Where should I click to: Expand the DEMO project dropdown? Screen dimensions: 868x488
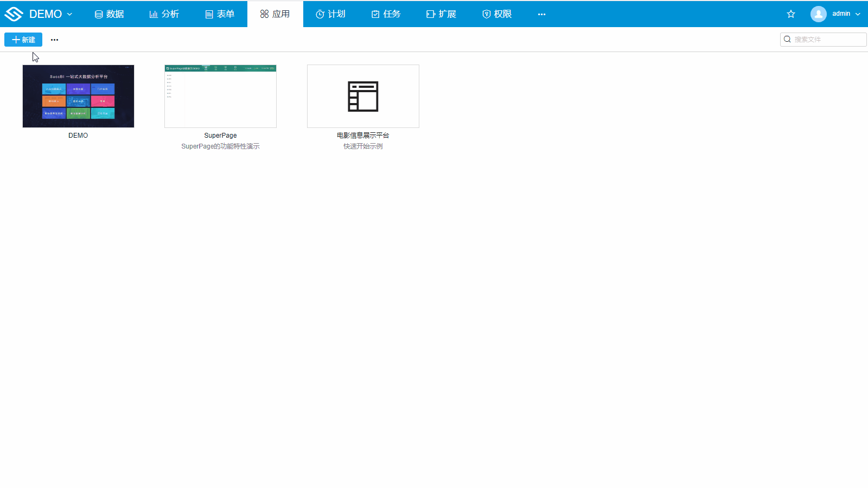point(69,14)
